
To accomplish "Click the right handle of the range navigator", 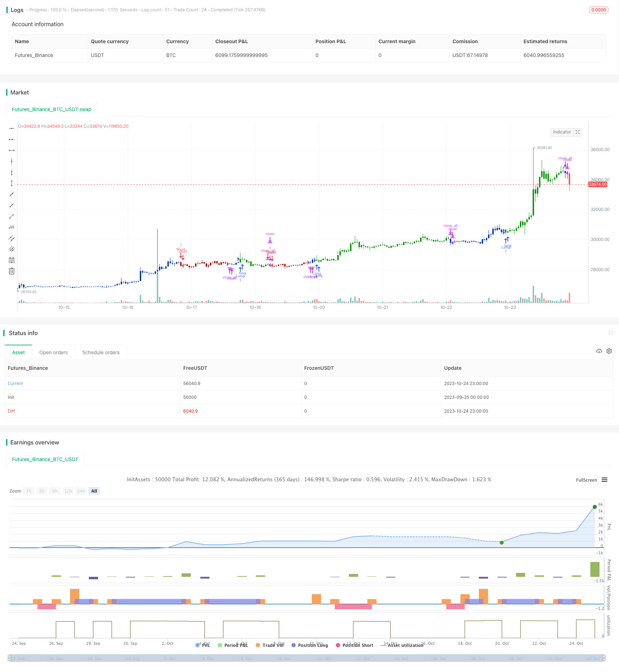I will tap(604, 658).
